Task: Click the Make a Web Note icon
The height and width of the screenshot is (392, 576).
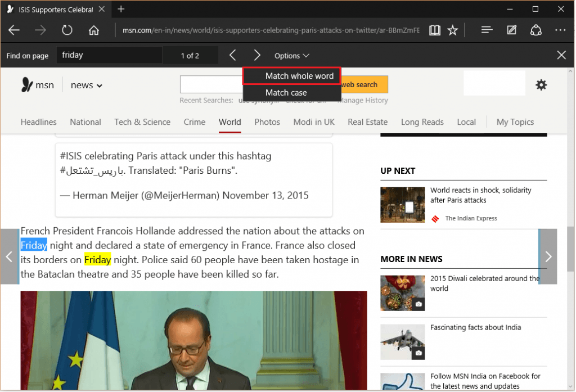Action: (x=511, y=30)
